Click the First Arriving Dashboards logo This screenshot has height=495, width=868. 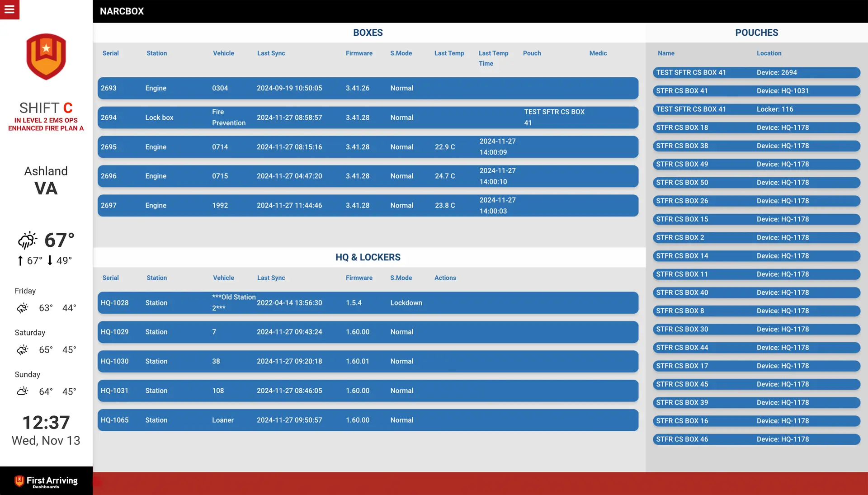point(46,482)
